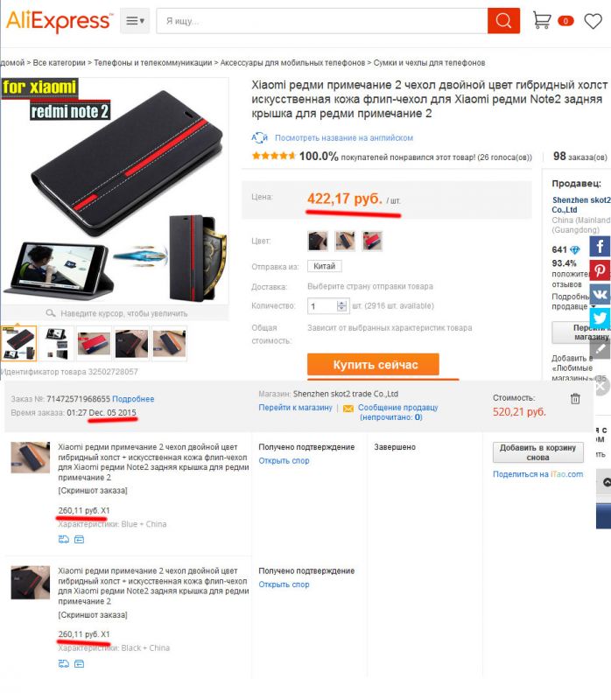611x700 pixels.
Task: Open Посмотреть название на английском link
Action: (x=344, y=138)
